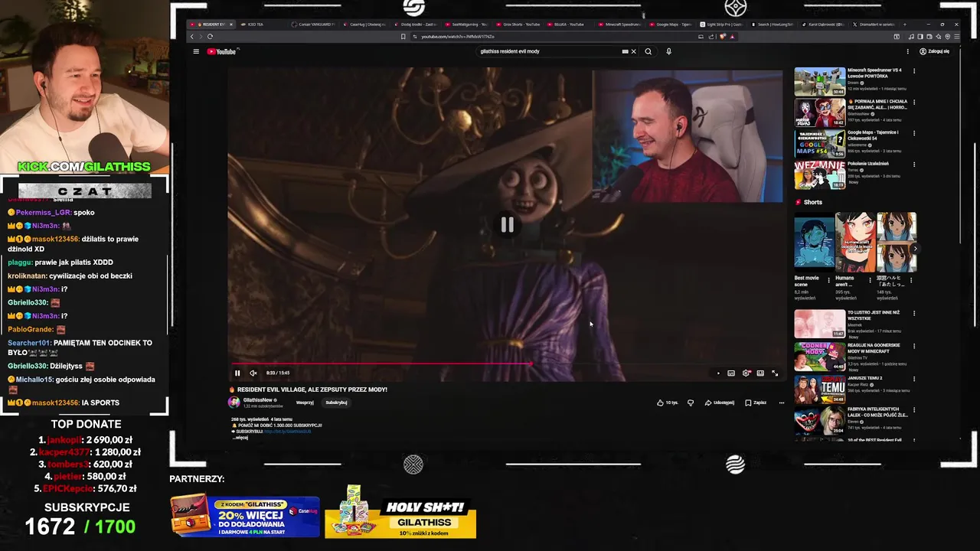Viewport: 980px width, 551px height.
Task: Start voice search with microphone icon
Action: tap(668, 51)
